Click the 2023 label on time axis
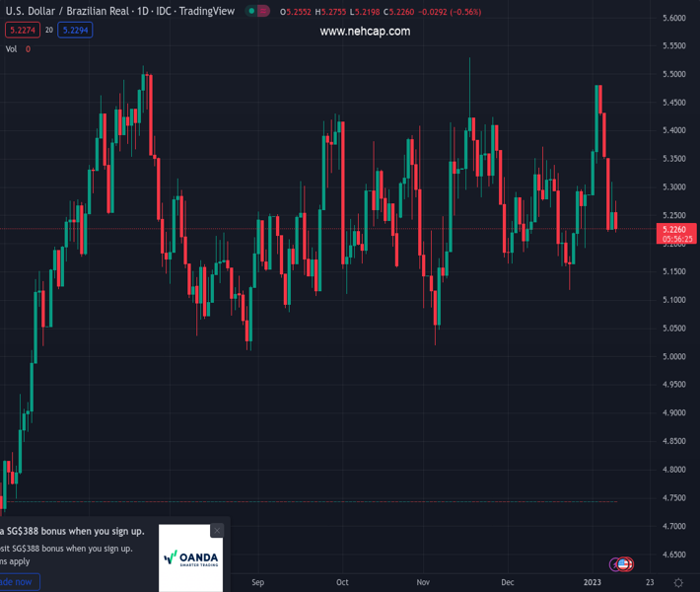700x592 pixels. [592, 583]
